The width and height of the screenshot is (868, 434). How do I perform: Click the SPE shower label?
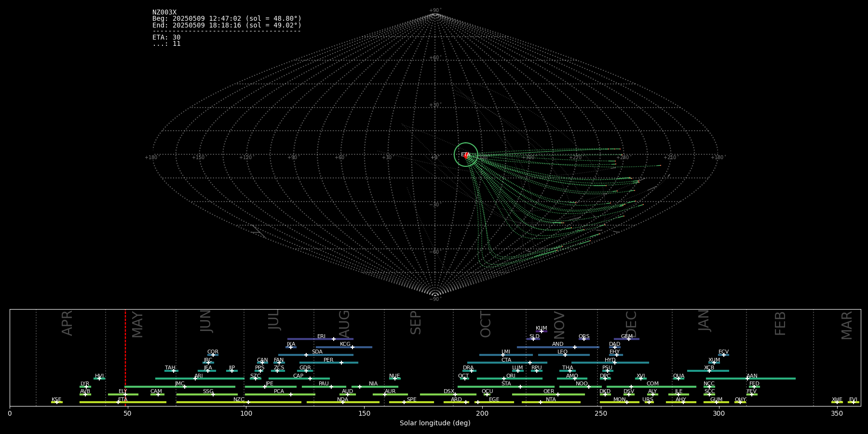pyautogui.click(x=411, y=399)
